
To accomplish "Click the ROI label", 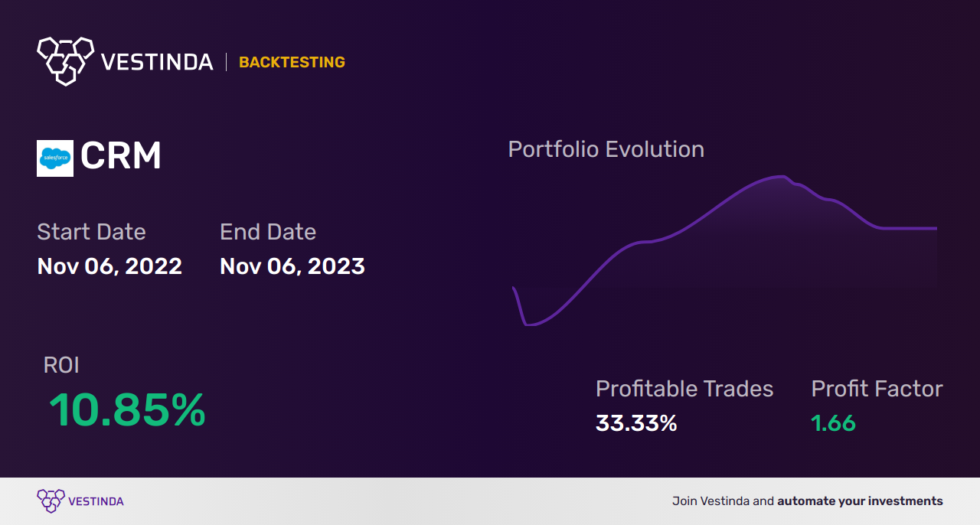I will (61, 365).
